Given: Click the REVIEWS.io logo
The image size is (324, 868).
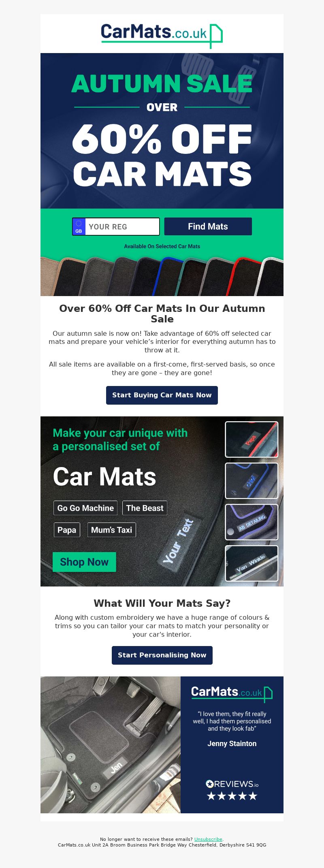Looking at the screenshot, I should (232, 784).
